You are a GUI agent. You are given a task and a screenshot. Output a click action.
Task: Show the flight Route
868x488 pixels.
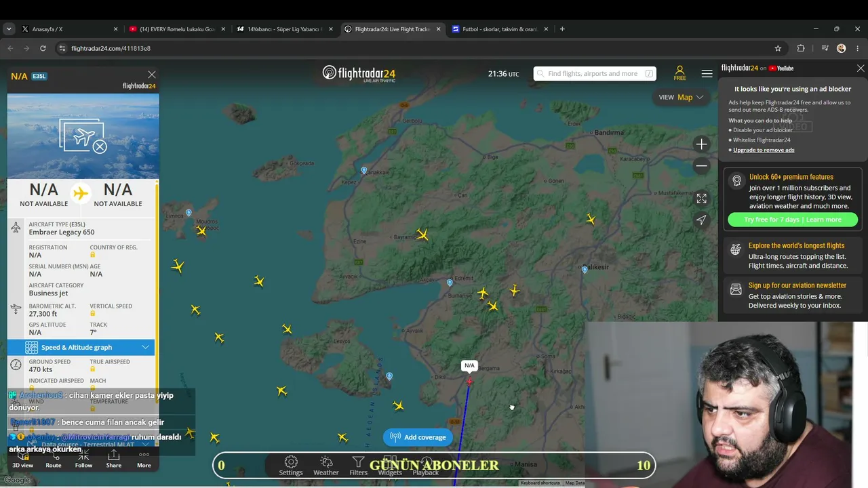pos(54,460)
